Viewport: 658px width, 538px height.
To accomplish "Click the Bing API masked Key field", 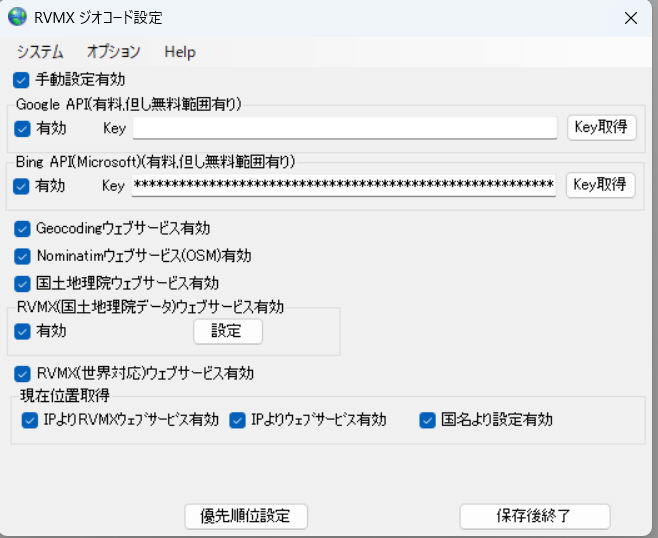I will pyautogui.click(x=344, y=186).
